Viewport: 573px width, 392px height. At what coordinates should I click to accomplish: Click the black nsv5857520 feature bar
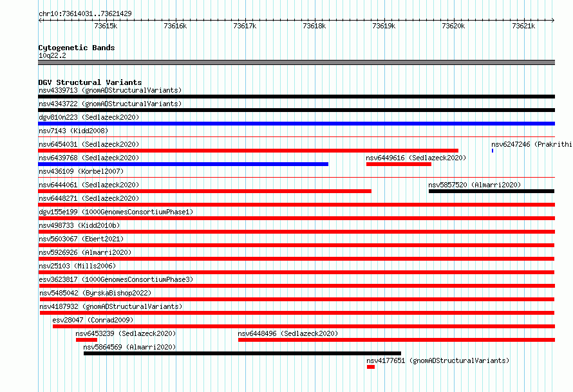[x=491, y=191]
